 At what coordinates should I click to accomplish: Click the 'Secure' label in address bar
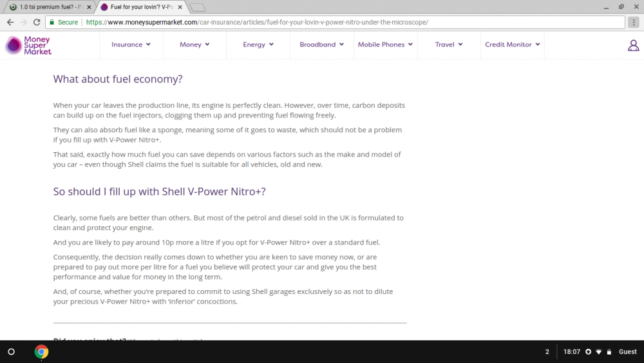click(68, 22)
